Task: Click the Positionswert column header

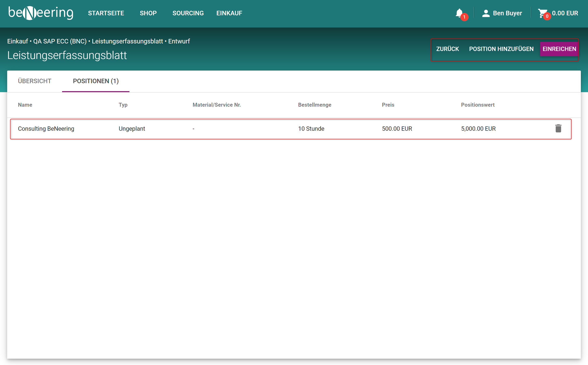Action: 478,105
